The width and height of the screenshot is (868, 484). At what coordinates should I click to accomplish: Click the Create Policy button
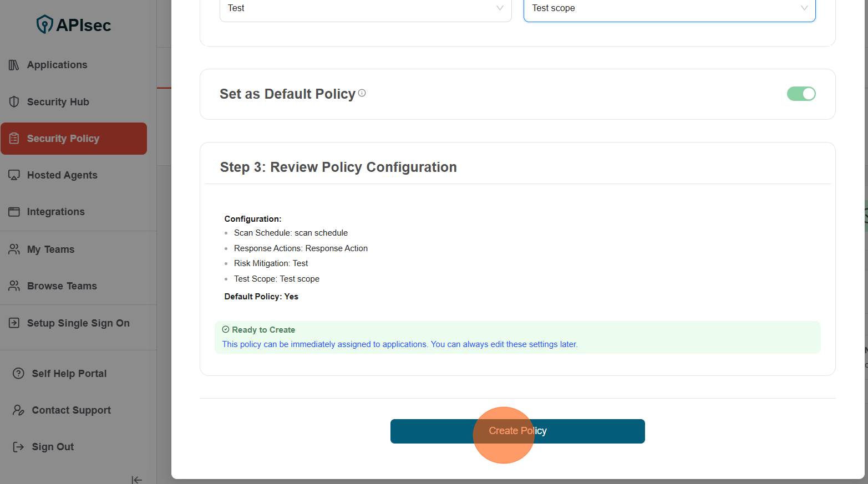(517, 431)
